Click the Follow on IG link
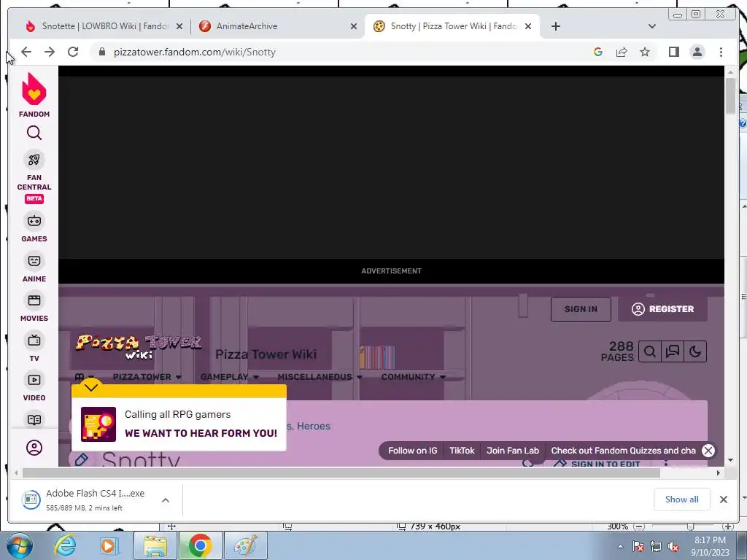Viewport: 747px width, 560px height. (413, 451)
